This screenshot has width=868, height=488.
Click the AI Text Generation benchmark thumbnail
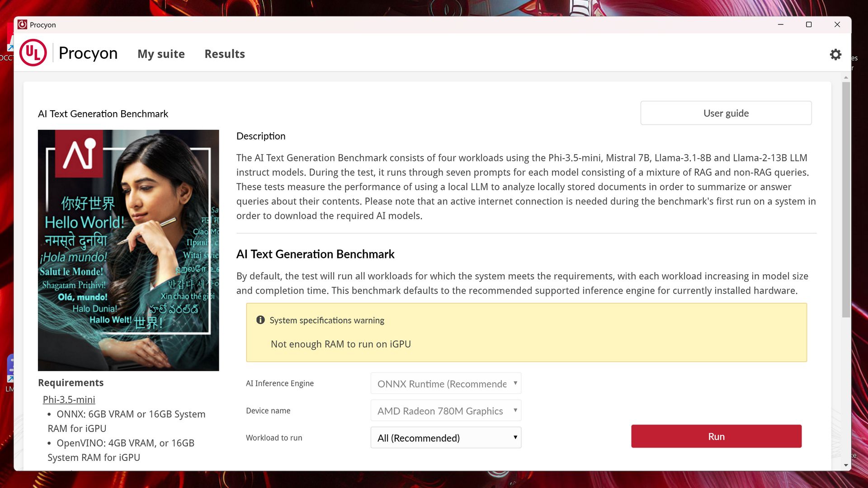tap(128, 250)
